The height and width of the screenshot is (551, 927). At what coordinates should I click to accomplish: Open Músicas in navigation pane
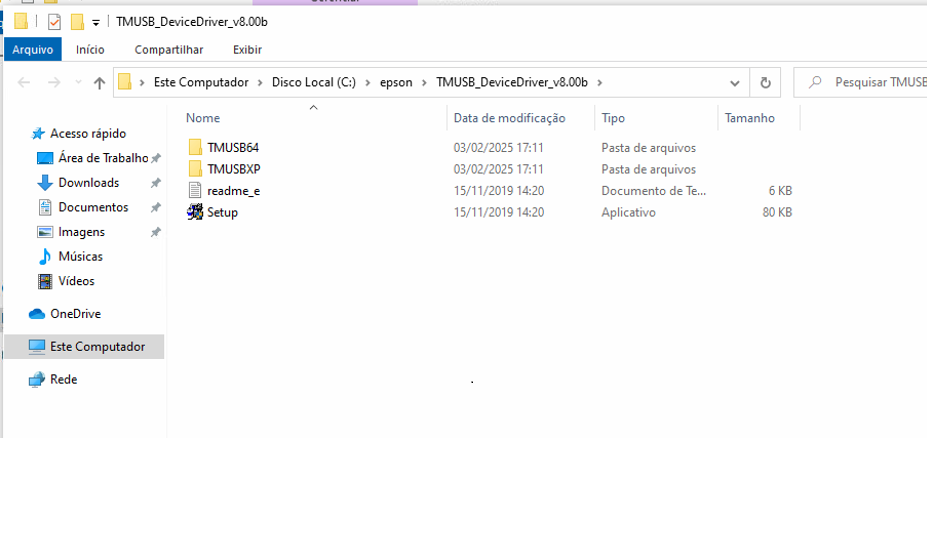coord(80,256)
